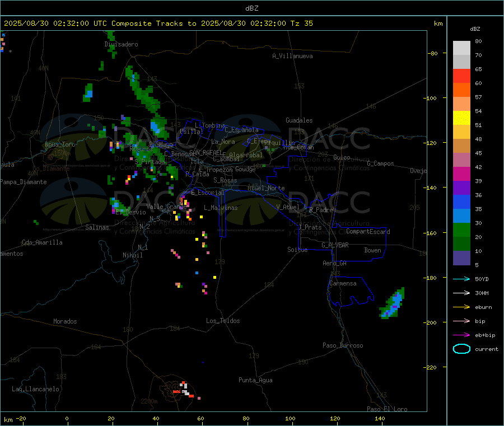504x426 pixels.
Task: Select the 45 dBZ pink swatch
Action: coord(461,160)
